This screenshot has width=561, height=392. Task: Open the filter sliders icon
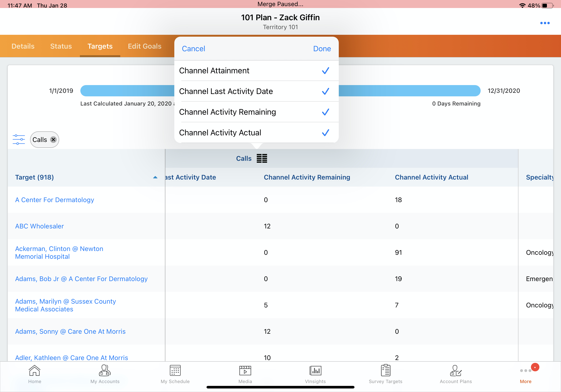[x=19, y=140]
